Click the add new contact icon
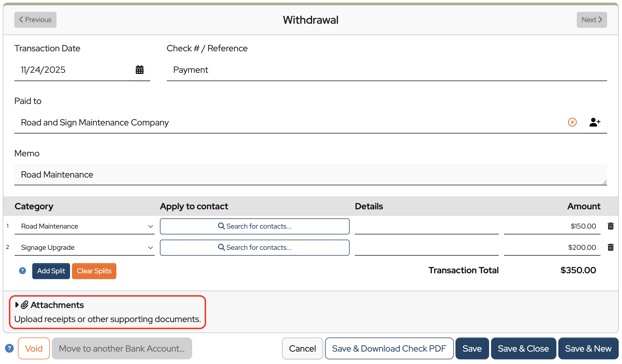The image size is (622, 364). click(594, 122)
